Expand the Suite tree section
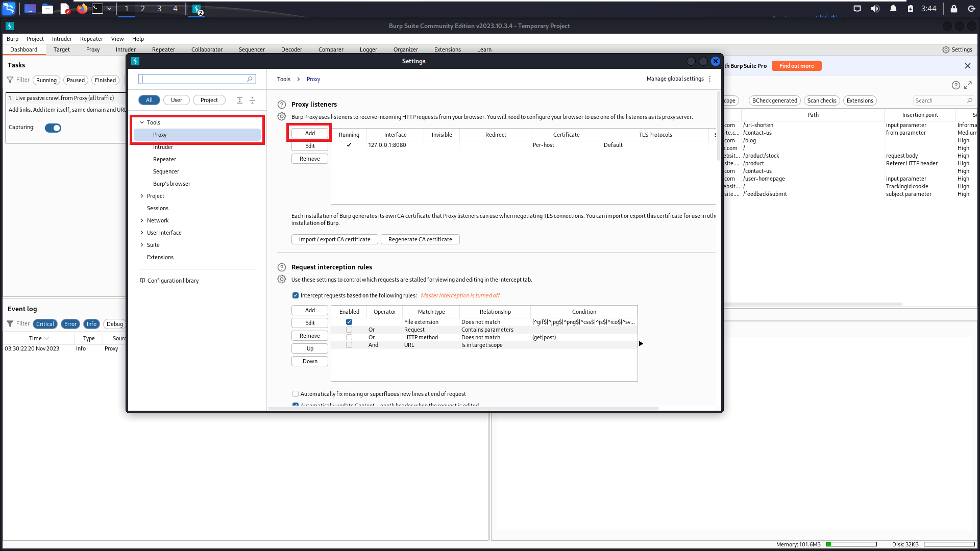Screen dimensions: 980x551 click(x=142, y=245)
